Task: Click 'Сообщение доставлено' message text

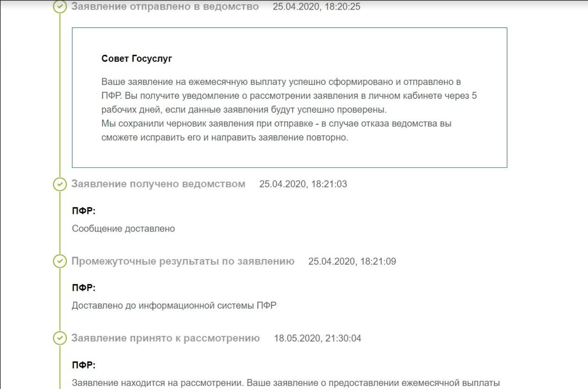Action: pos(123,229)
